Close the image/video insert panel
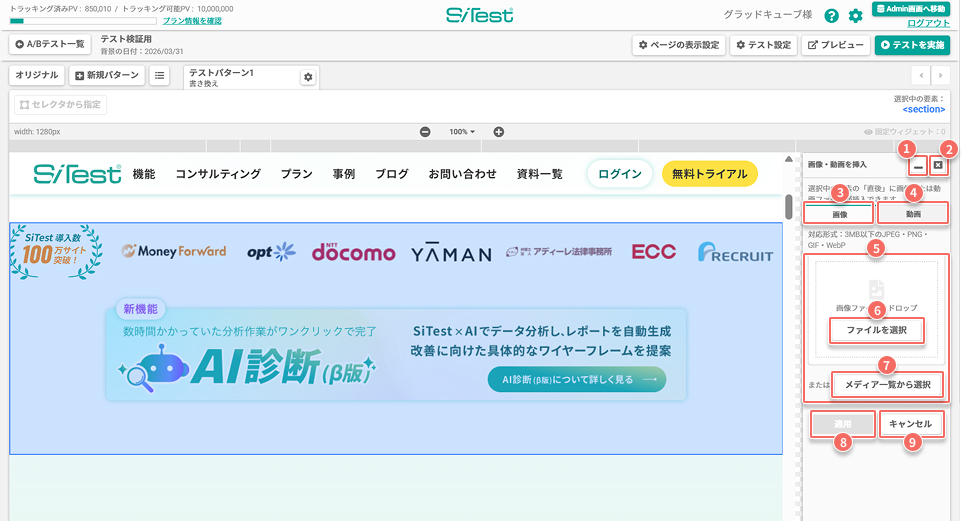The image size is (963, 521). [x=938, y=165]
